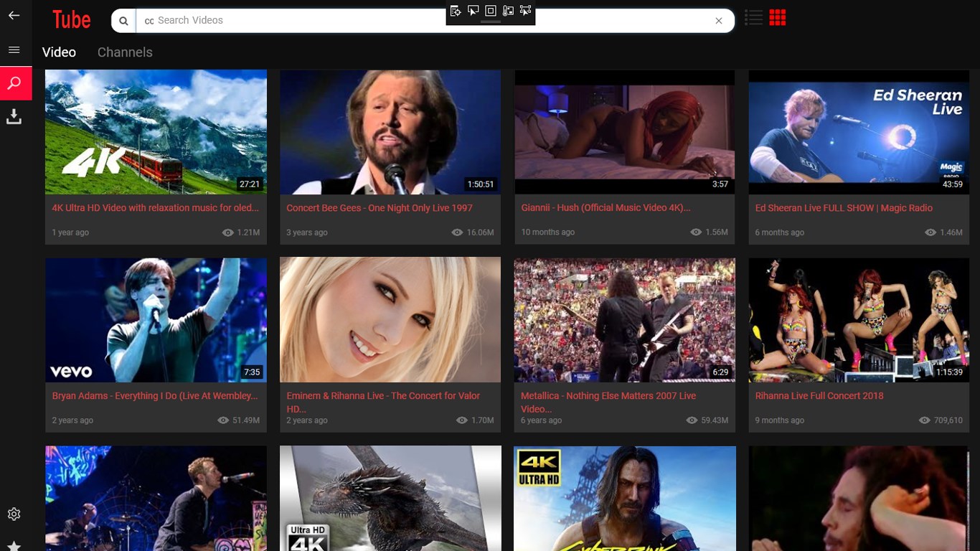Open the hamburger menu

click(x=14, y=50)
